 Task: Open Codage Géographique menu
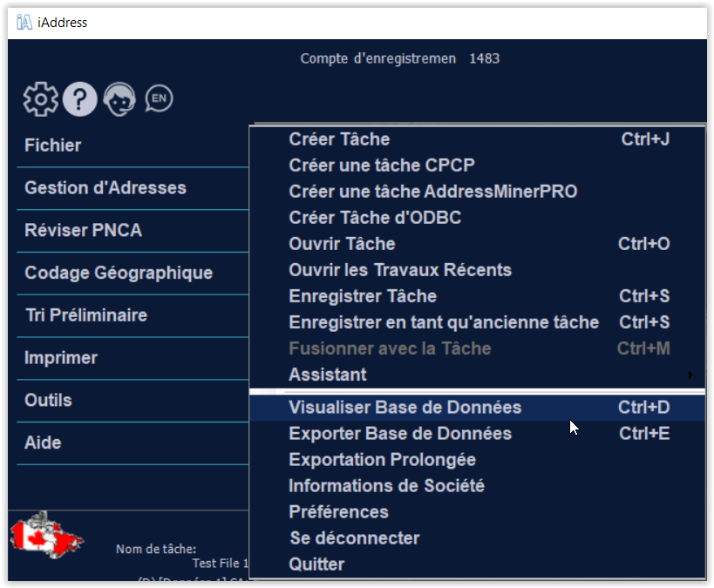[119, 274]
